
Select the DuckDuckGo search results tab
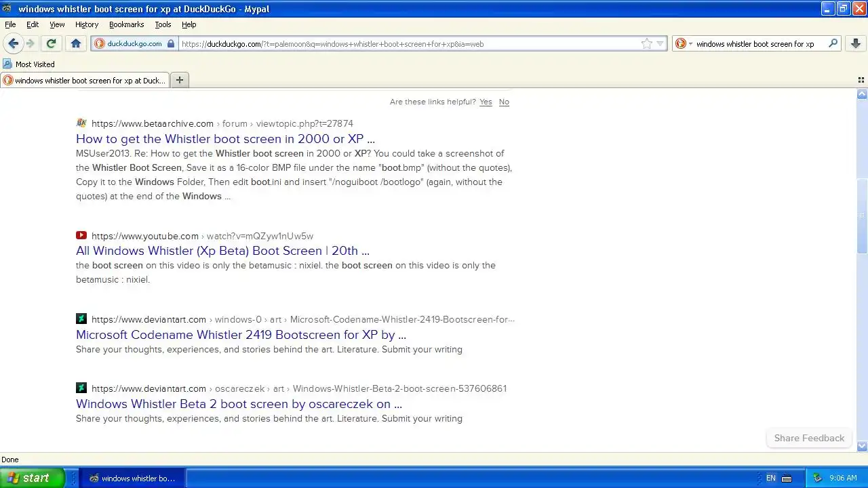tap(85, 80)
